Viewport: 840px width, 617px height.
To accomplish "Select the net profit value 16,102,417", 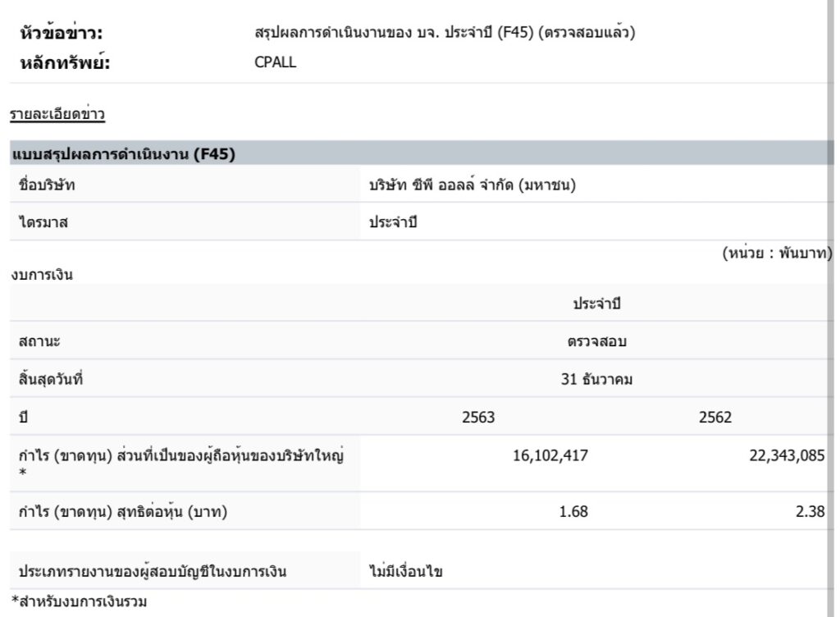I will 550,455.
